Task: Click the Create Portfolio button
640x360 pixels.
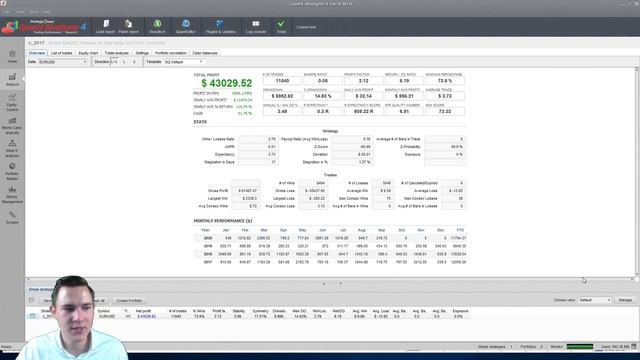Action: [x=129, y=300]
